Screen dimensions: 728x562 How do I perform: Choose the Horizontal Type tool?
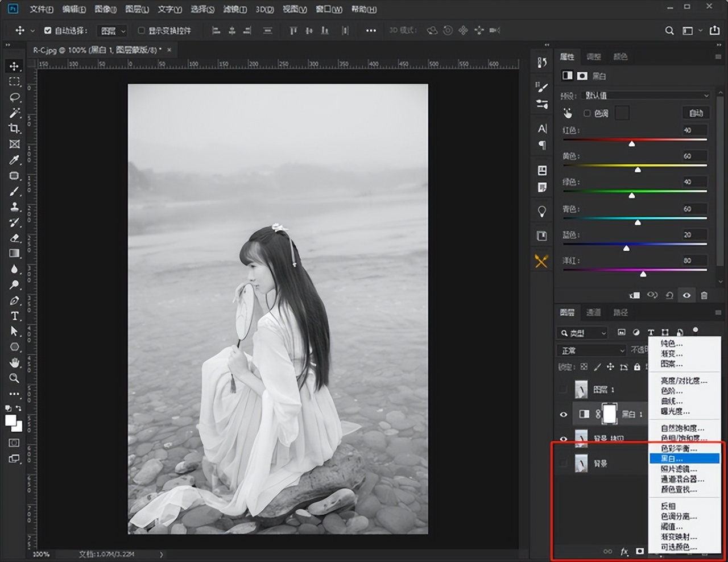tap(14, 316)
